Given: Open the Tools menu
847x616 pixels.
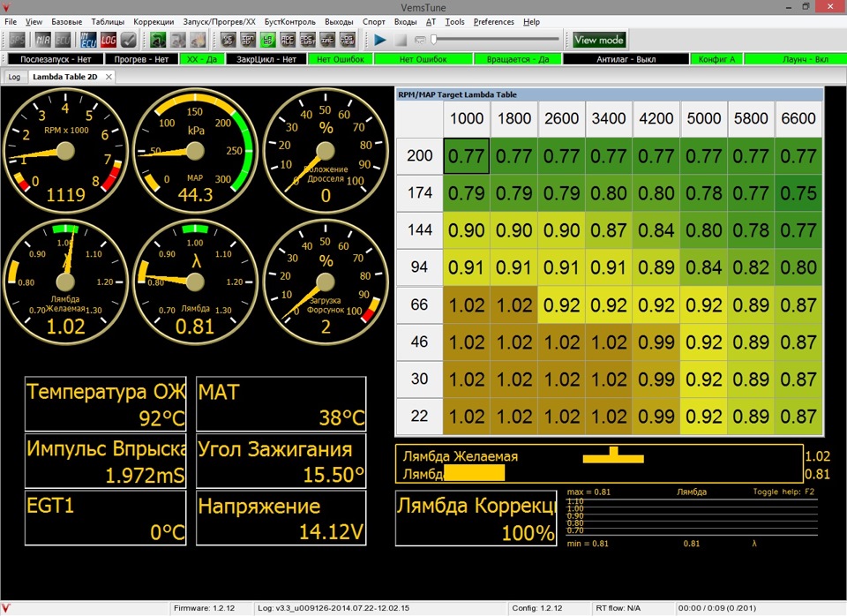Looking at the screenshot, I should coord(454,21).
